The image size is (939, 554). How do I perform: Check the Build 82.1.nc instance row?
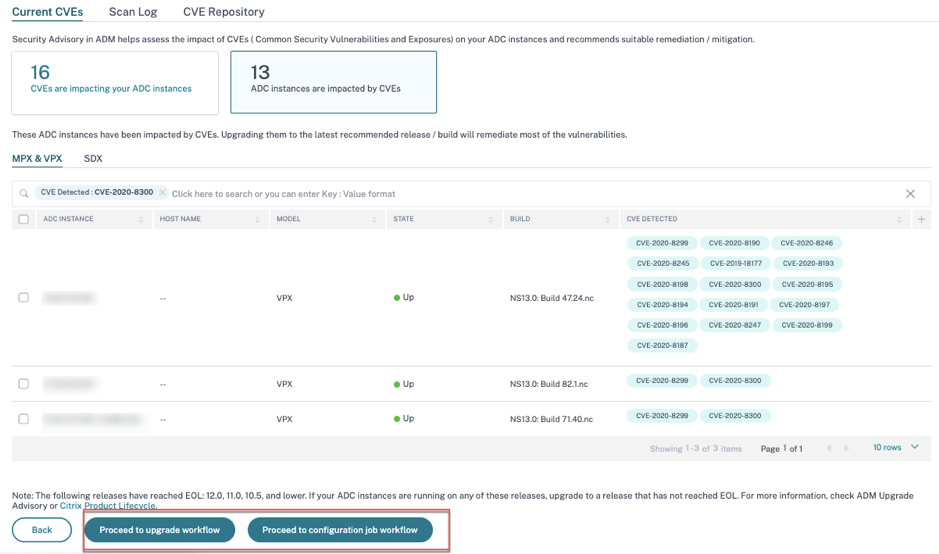coord(23,383)
